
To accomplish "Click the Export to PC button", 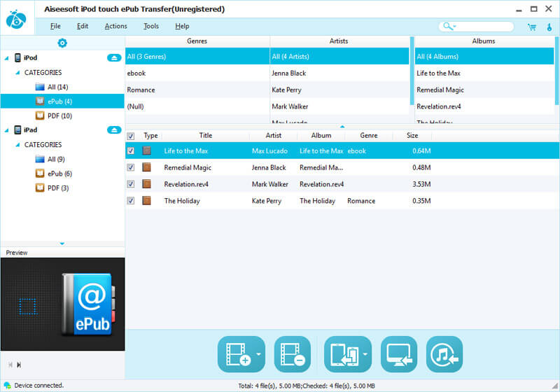I will point(399,354).
